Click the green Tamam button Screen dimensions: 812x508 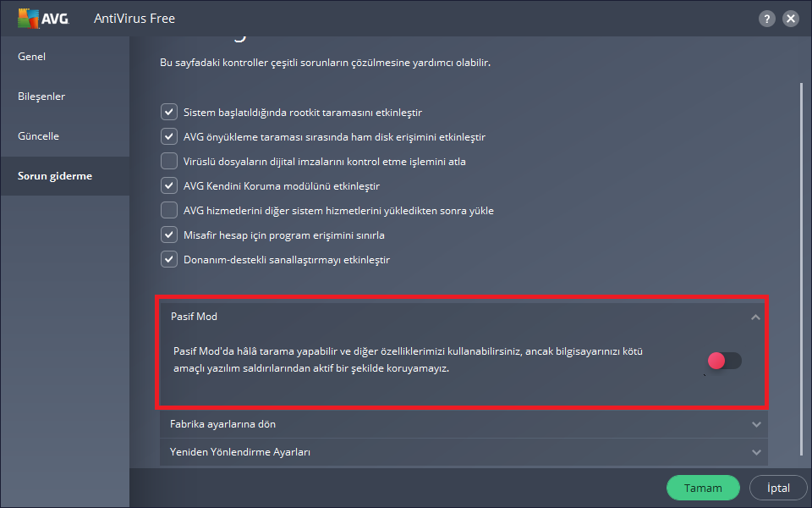(x=703, y=488)
